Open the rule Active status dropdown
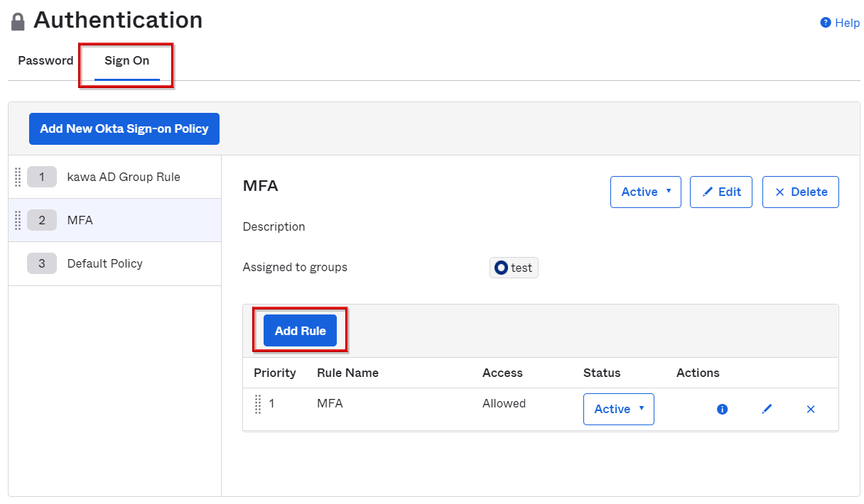Viewport: 864px width, 504px height. (618, 409)
